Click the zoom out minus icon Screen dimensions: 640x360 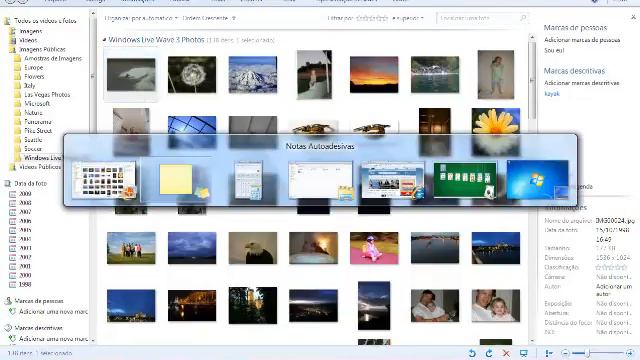tap(565, 353)
